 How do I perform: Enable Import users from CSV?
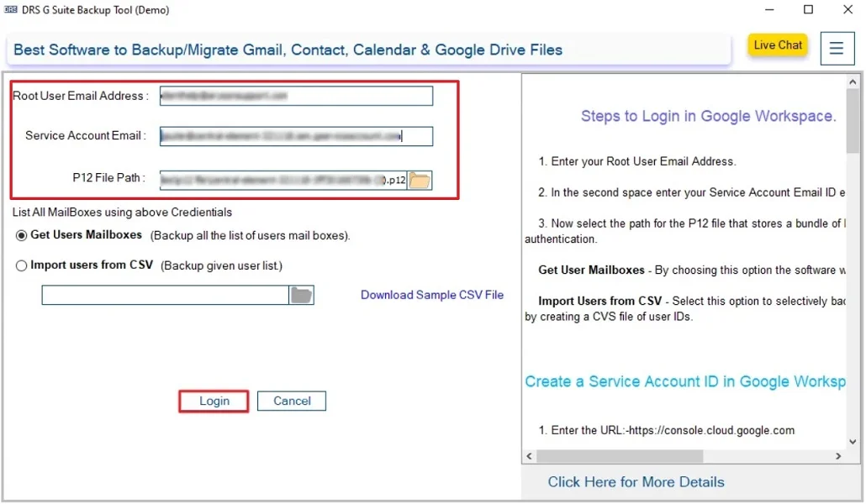pos(23,265)
